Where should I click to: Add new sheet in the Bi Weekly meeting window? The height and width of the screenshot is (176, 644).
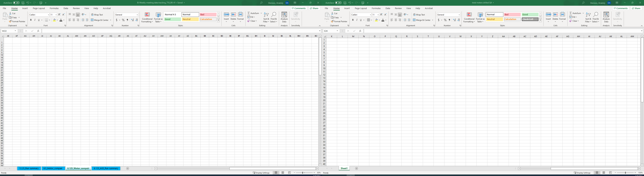coord(127,168)
